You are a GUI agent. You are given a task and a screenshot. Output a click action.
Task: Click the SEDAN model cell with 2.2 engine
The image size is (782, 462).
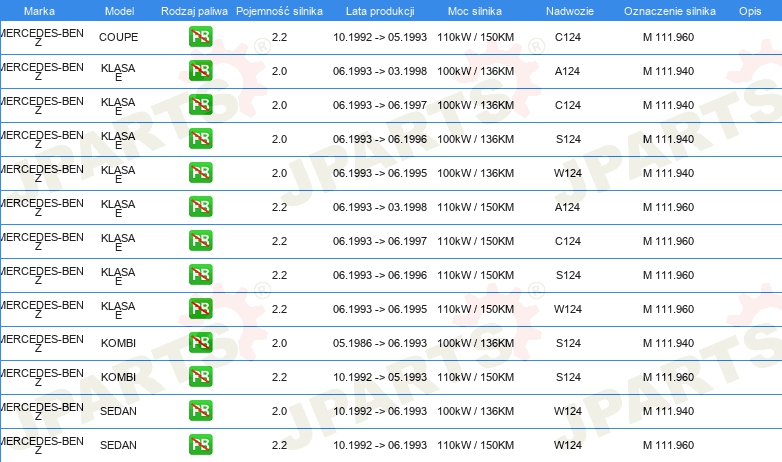click(118, 445)
